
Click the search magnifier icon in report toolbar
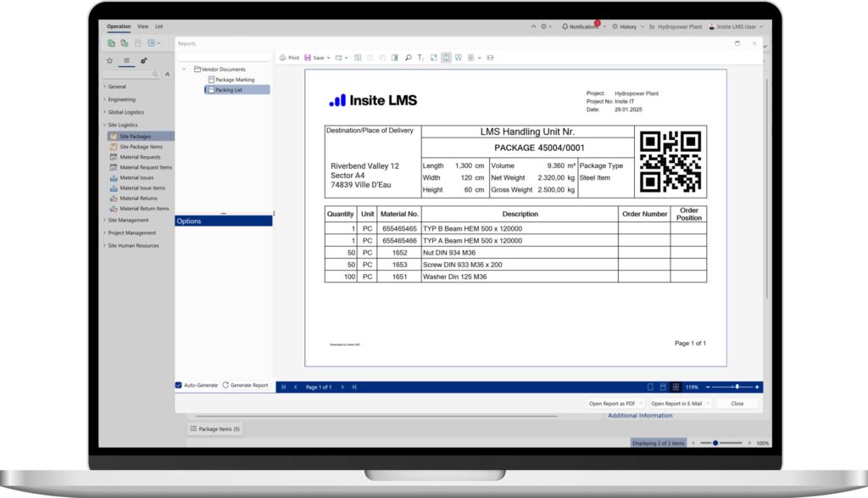408,58
